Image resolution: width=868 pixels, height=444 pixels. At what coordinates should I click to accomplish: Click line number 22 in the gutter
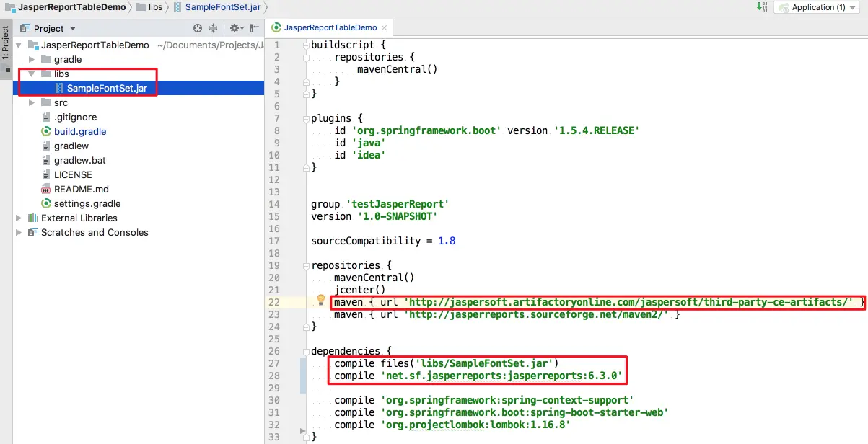point(273,302)
